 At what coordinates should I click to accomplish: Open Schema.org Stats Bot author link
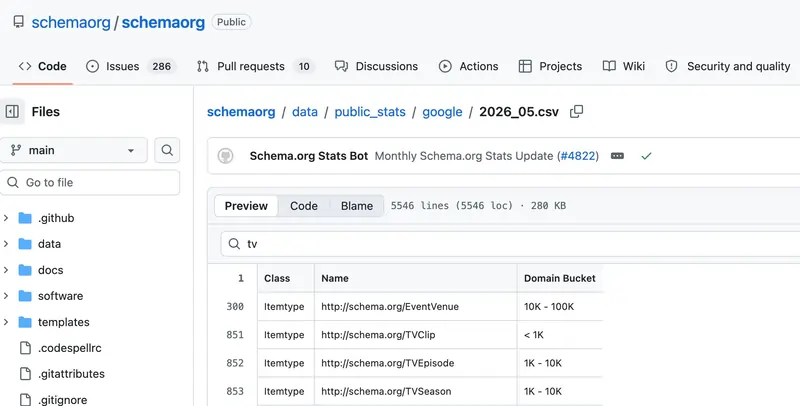coord(309,156)
